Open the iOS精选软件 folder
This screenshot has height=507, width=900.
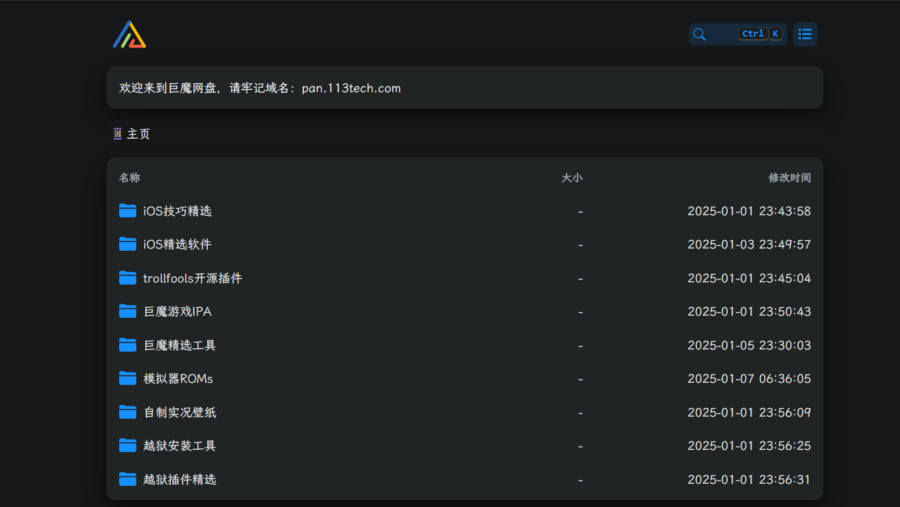click(177, 245)
